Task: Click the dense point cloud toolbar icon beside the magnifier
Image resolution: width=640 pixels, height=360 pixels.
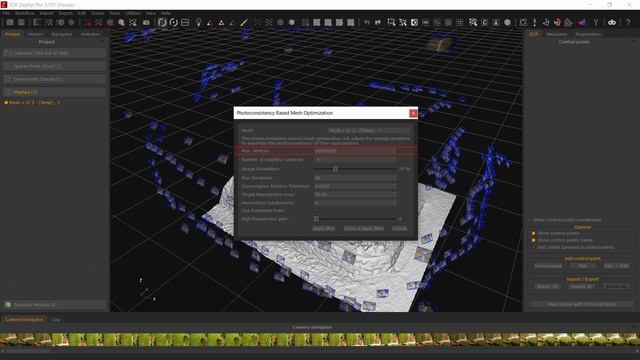Action: [x=133, y=22]
